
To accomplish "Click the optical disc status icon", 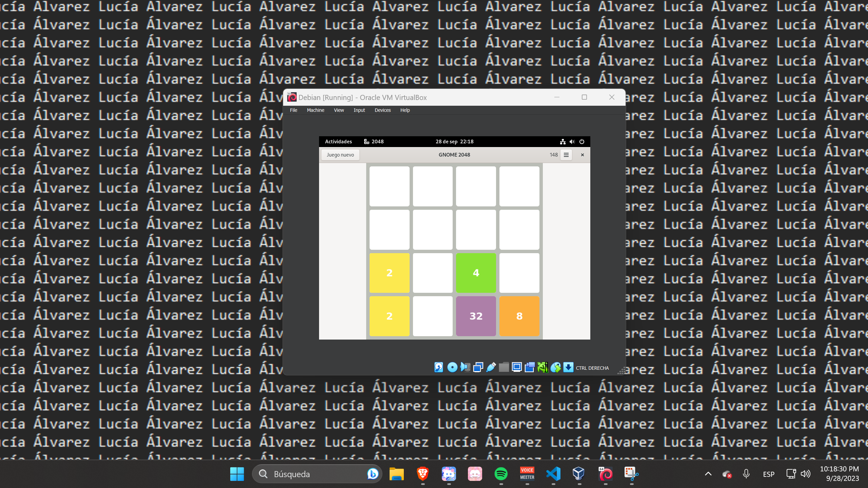I will [x=452, y=367].
